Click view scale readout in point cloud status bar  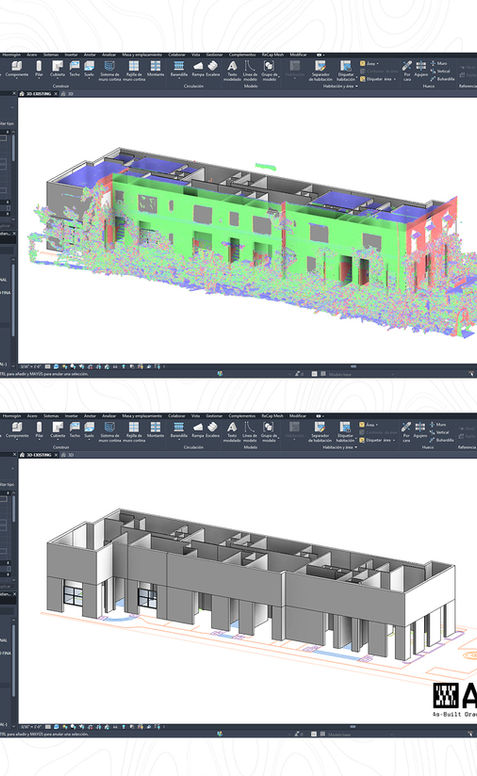31,367
